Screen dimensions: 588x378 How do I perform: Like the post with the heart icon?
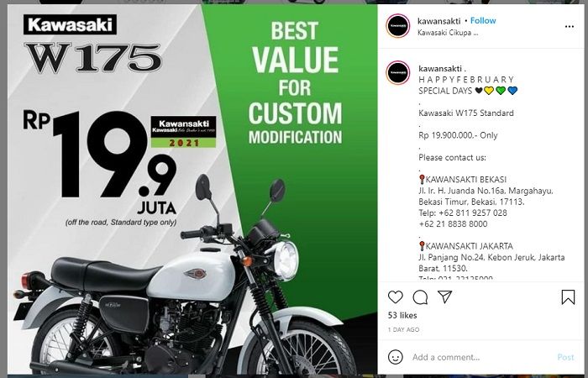pos(396,297)
